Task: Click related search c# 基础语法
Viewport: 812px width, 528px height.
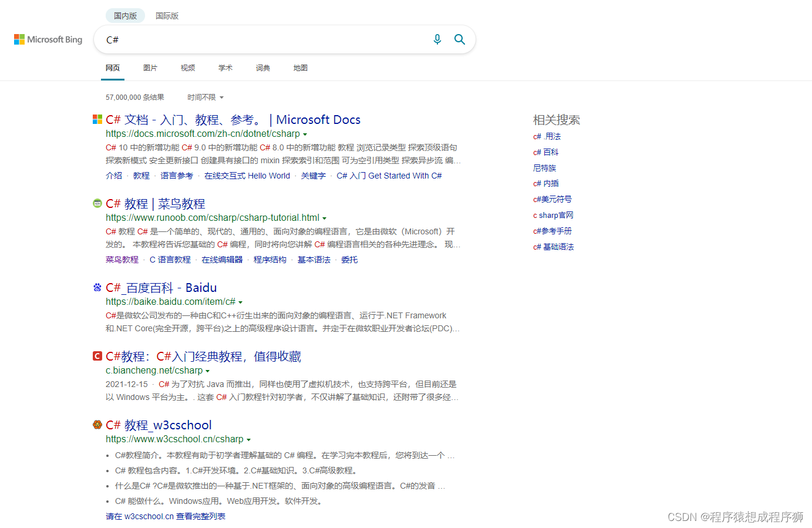Action: coord(554,247)
